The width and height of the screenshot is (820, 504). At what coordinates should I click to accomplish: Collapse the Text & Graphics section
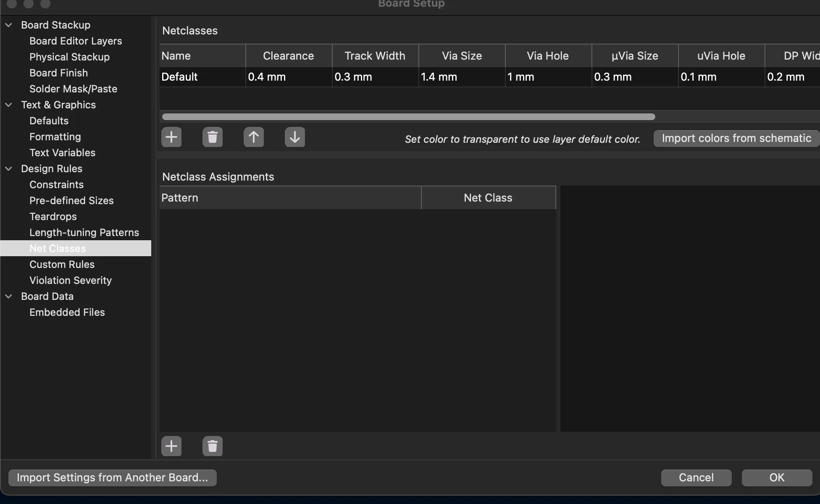pos(8,105)
